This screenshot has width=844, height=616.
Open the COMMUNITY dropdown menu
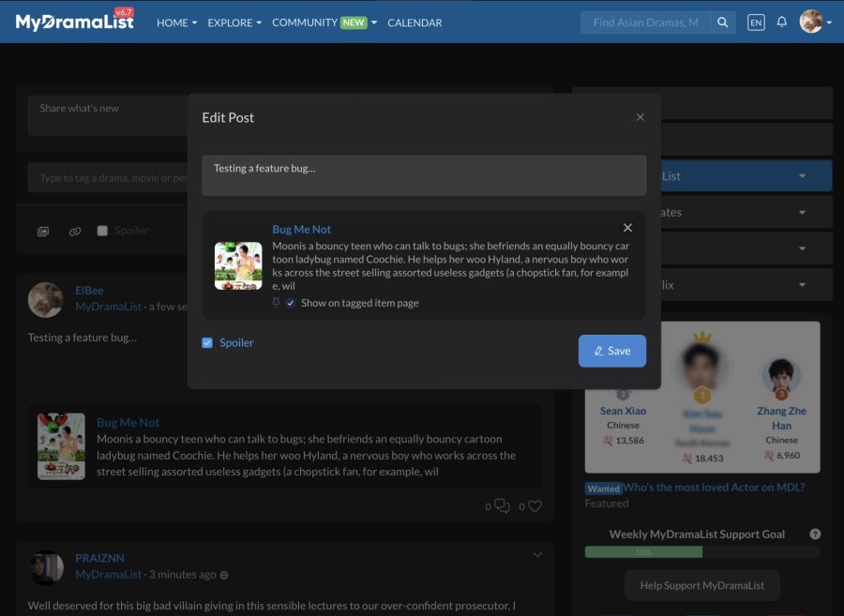coord(324,23)
